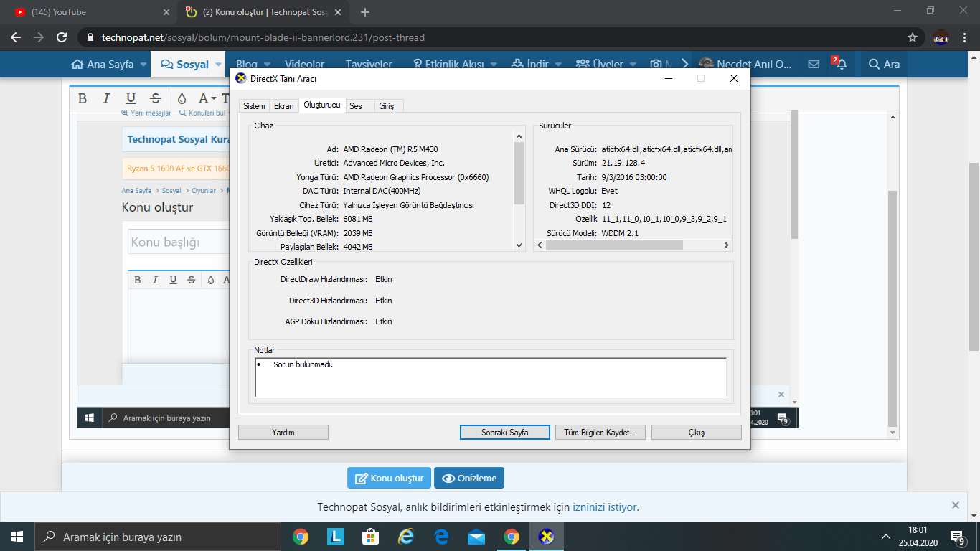Screen dimensions: 980x551
Task: Click Sürücüler horizontal scrollbar thumb
Action: coord(614,245)
